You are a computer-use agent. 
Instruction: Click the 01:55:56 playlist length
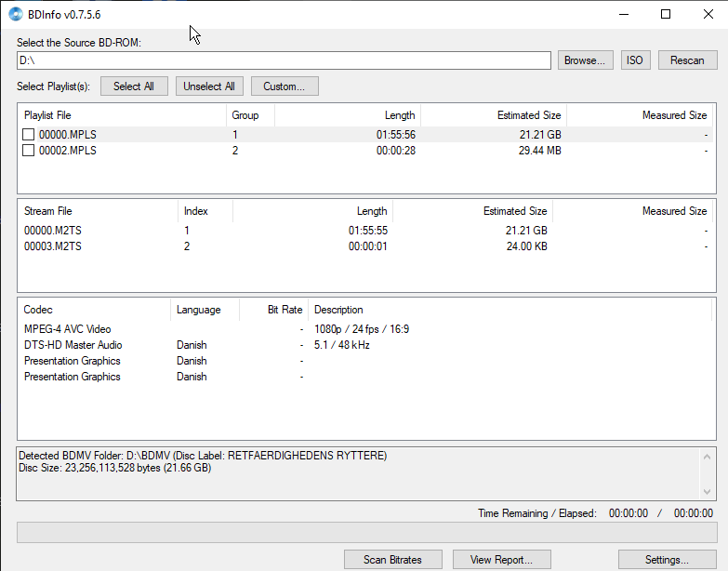point(396,135)
